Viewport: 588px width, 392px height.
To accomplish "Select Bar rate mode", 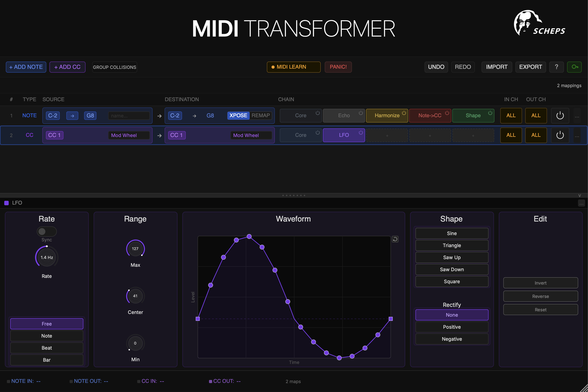I will point(47,360).
